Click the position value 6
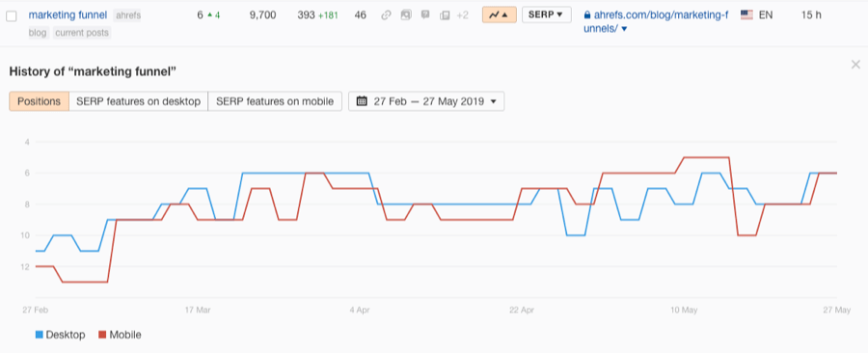This screenshot has height=353, width=868. point(200,15)
